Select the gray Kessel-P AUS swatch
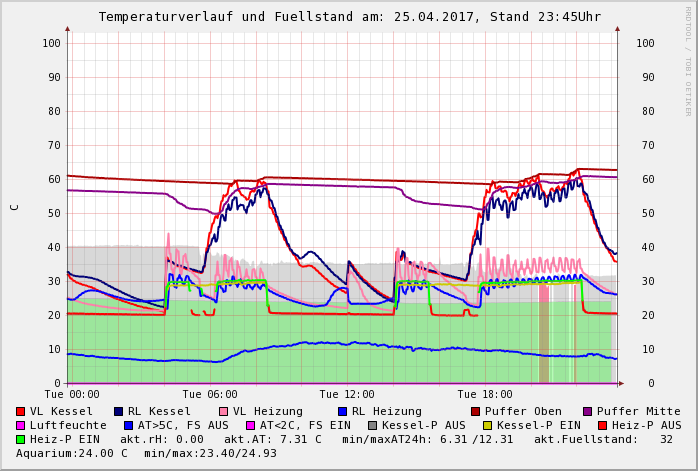This screenshot has width=698, height=471. click(x=371, y=425)
